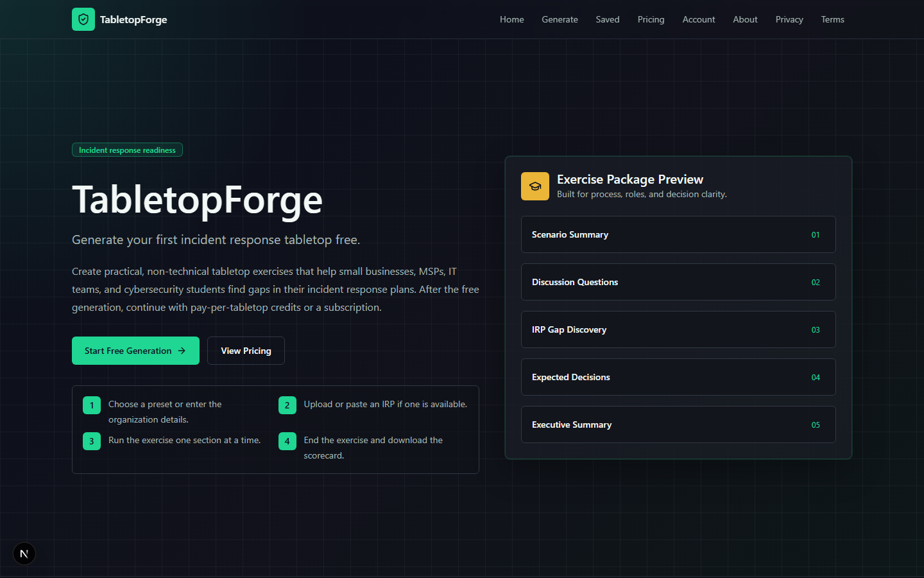Navigate to Pricing in top menu
924x578 pixels.
(651, 19)
